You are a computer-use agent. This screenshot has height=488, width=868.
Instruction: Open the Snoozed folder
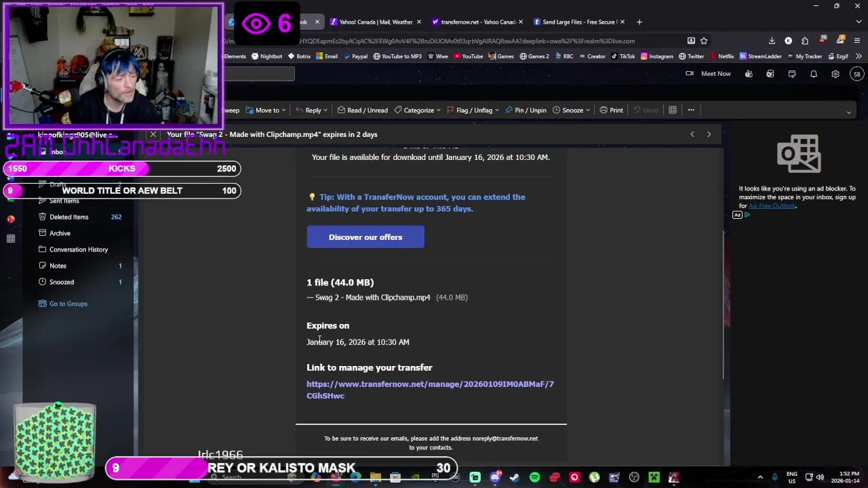click(80, 282)
